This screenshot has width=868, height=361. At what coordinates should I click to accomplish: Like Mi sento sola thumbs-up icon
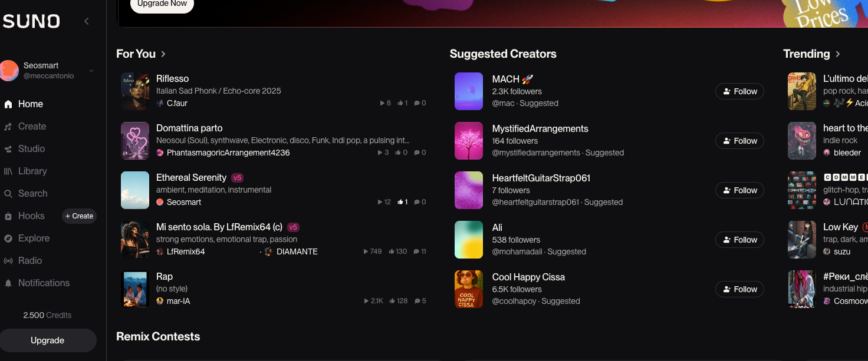392,251
